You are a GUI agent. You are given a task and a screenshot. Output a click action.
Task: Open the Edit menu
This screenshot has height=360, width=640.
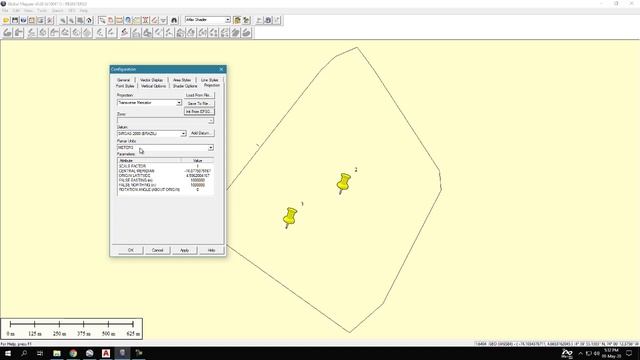pyautogui.click(x=16, y=10)
